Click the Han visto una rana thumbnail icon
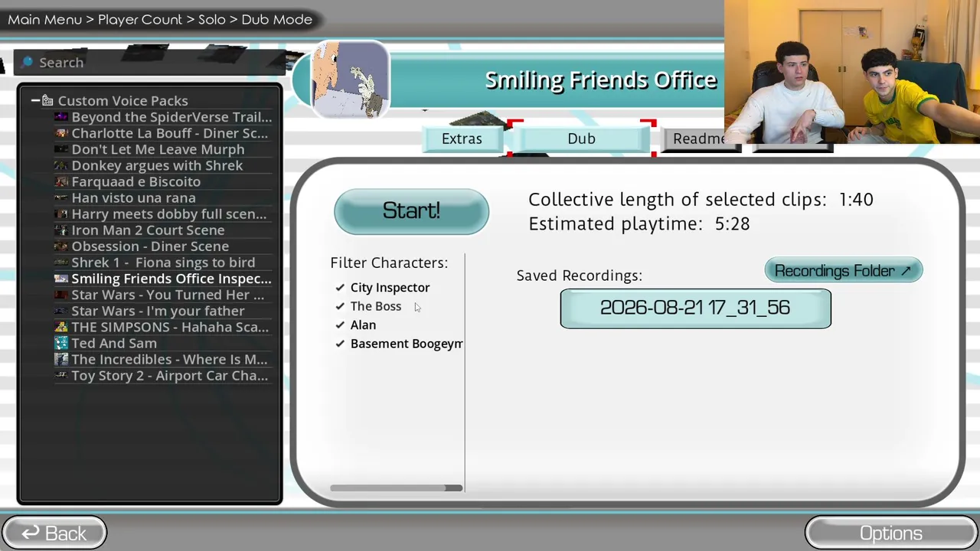The width and height of the screenshot is (980, 551). 61,197
